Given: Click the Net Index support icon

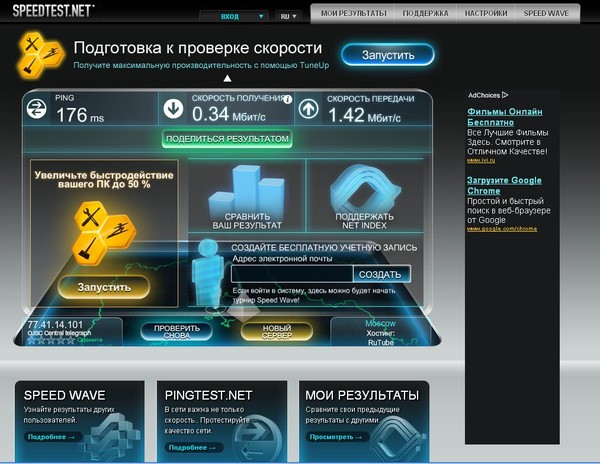Looking at the screenshot, I should click(x=365, y=188).
